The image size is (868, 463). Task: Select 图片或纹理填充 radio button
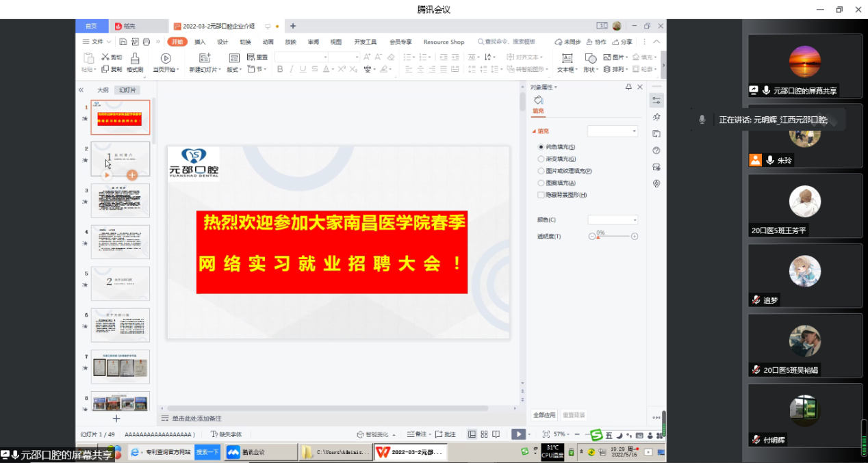point(541,171)
